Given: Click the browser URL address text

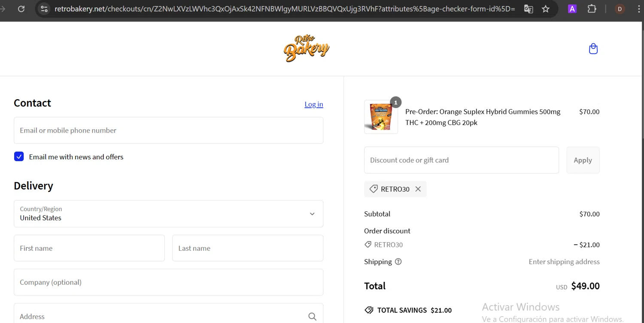Looking at the screenshot, I should coord(285,9).
